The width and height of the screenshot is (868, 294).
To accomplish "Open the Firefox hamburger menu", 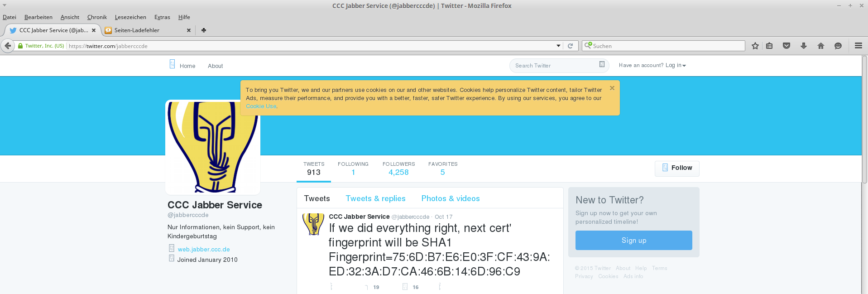I will pos(858,46).
